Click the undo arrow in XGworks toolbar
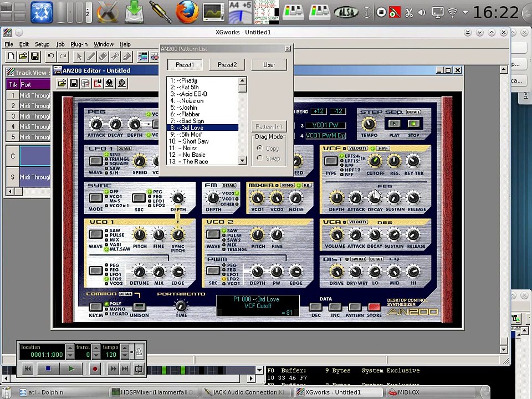The width and height of the screenshot is (532, 399). tap(51, 57)
